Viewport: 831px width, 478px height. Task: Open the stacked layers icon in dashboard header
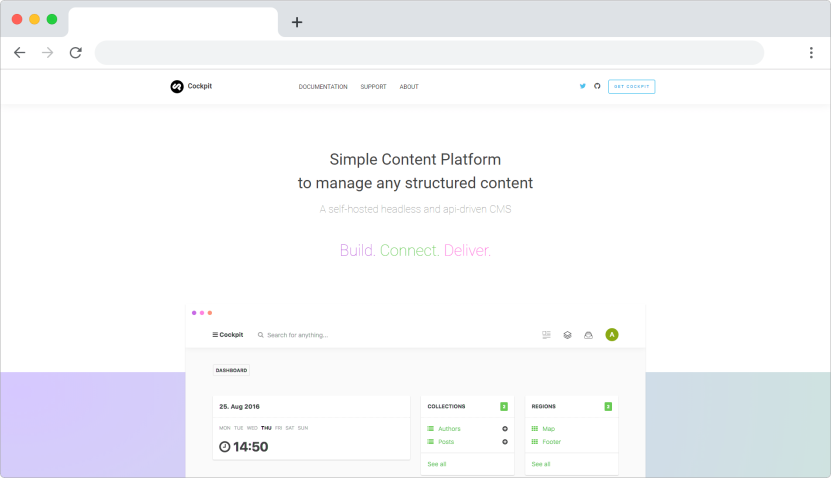pyautogui.click(x=568, y=335)
